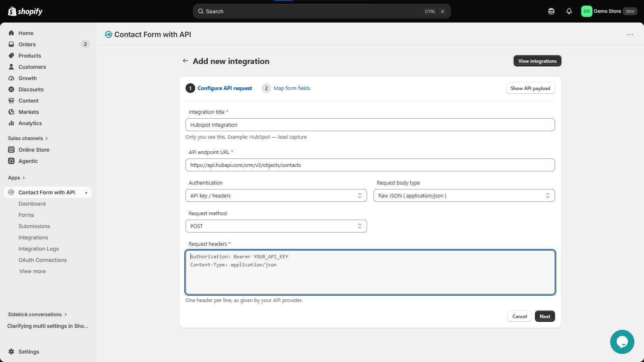
Task: Go back using the left arrow
Action: pyautogui.click(x=186, y=61)
